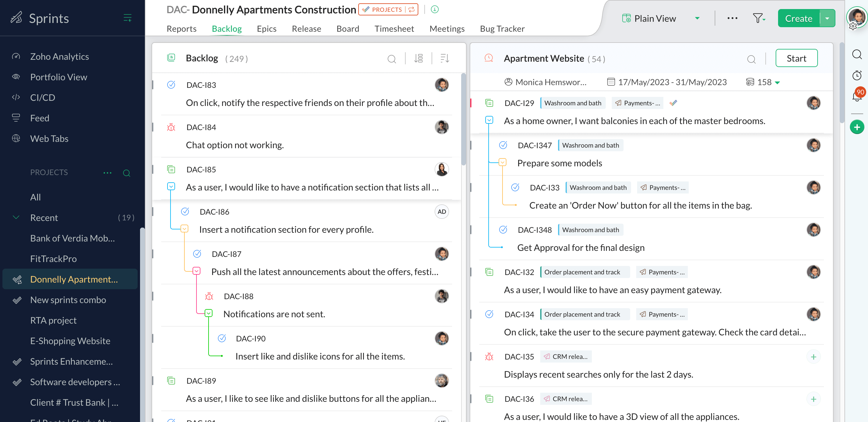Collapse the Sprints sidebar menu toggle
This screenshot has width=868, height=422.
(127, 18)
